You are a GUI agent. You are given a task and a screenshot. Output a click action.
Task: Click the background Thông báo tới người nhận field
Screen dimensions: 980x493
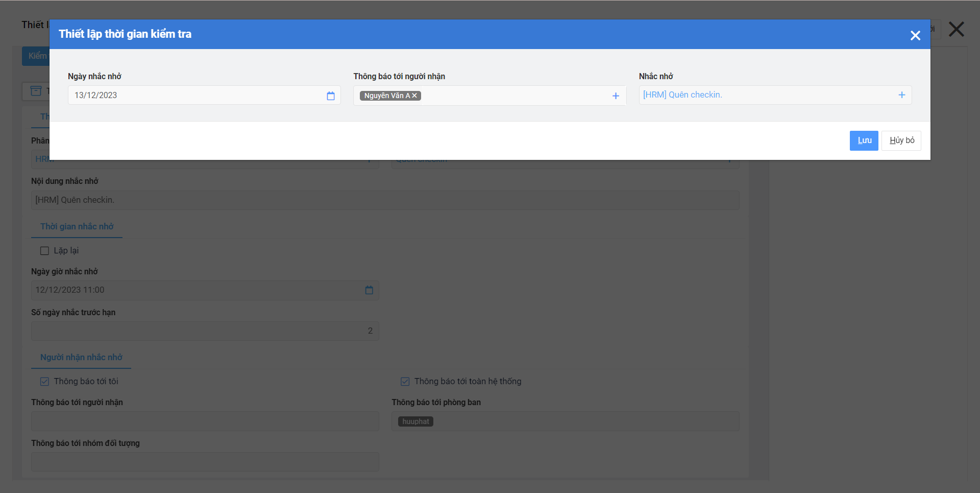coord(205,421)
